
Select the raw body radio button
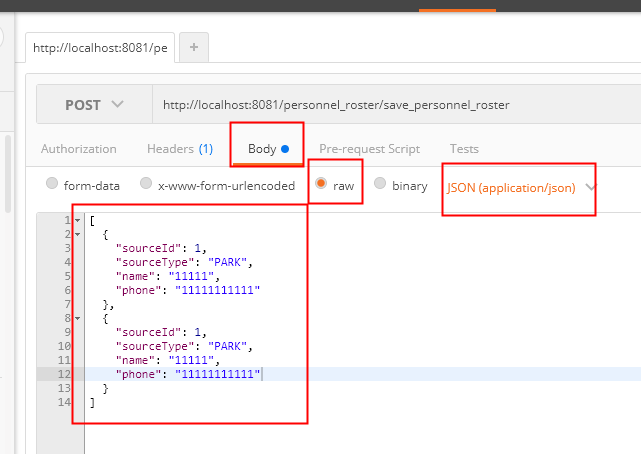coord(321,183)
